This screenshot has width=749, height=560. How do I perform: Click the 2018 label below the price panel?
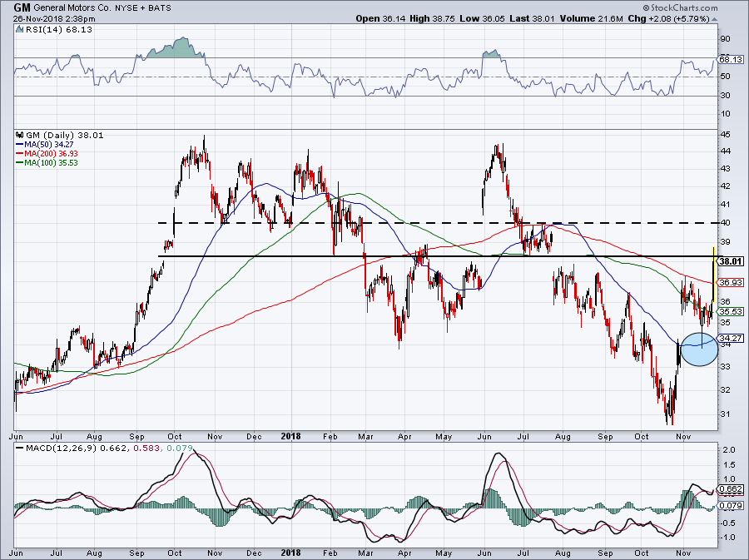click(291, 436)
